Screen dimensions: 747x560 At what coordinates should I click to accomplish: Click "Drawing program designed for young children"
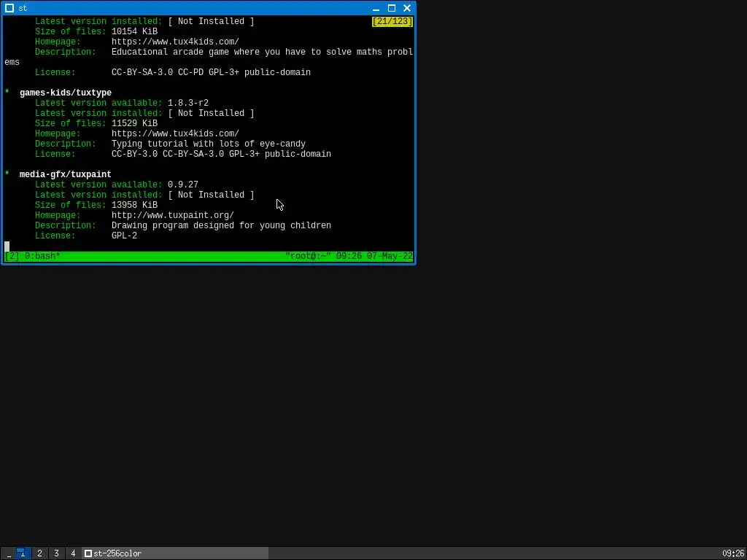(x=221, y=226)
